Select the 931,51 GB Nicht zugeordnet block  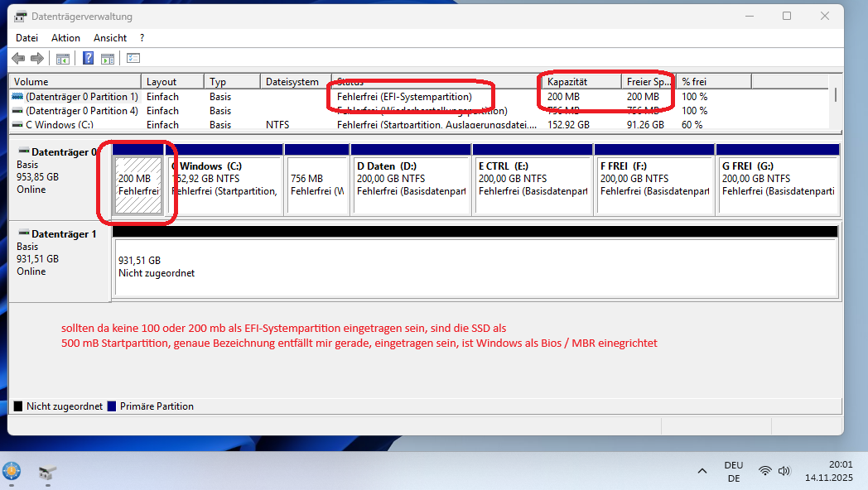(x=475, y=267)
